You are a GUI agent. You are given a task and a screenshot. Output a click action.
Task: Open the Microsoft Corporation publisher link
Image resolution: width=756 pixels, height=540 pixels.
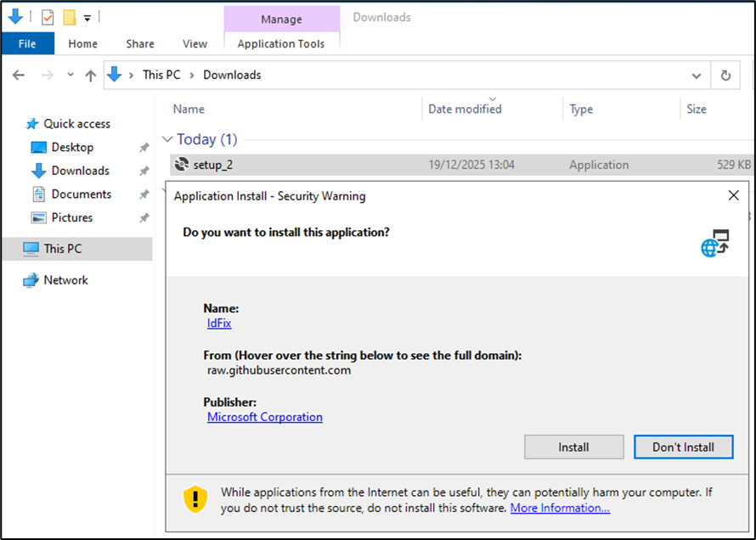265,417
